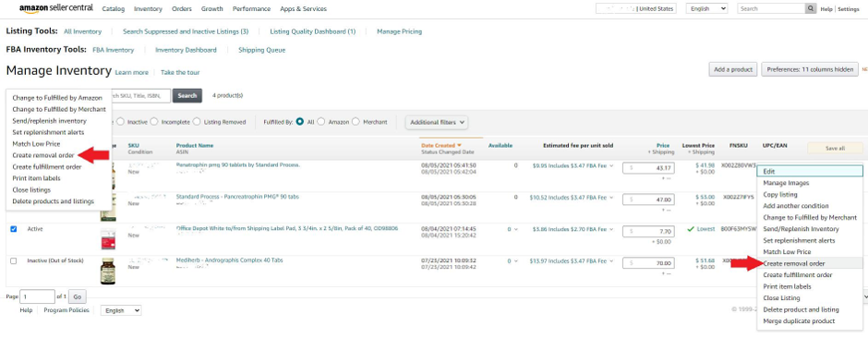Click the magnifier icon beside the top Search field
Viewport: 868px width, 338px height.
point(811,9)
